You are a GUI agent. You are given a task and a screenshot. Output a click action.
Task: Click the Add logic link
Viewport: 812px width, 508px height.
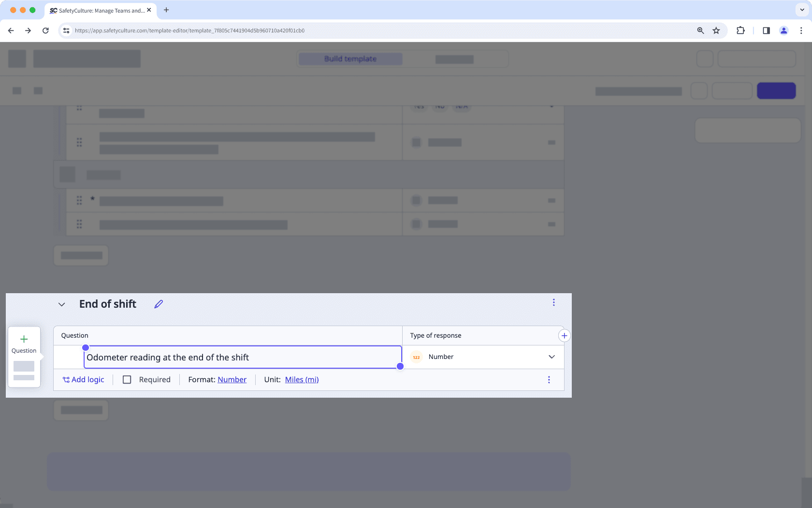pos(83,380)
